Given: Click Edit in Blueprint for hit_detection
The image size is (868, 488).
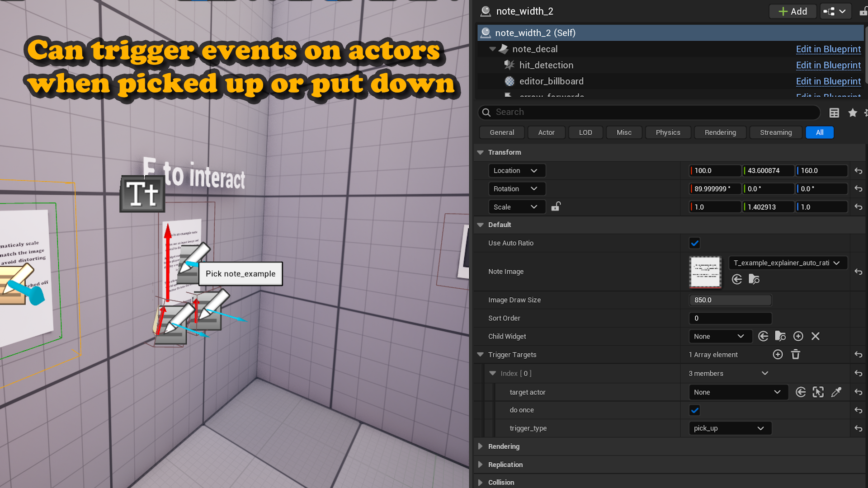Looking at the screenshot, I should click(828, 65).
